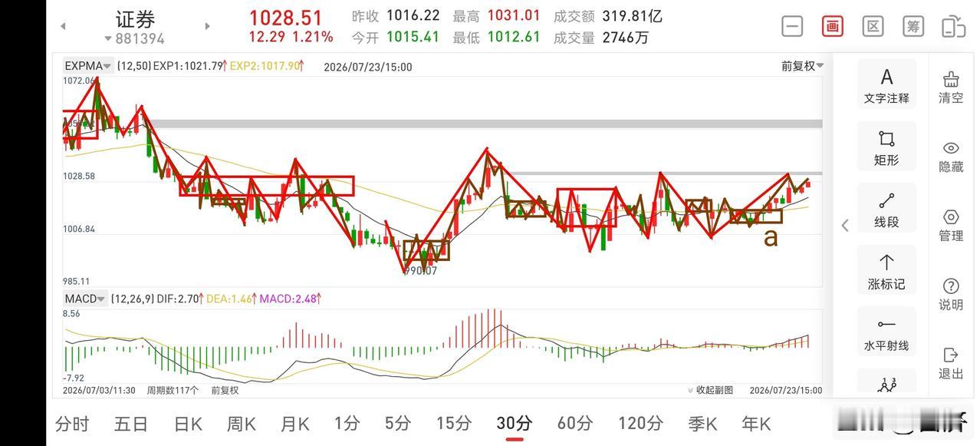
Task: Tap the 周期数117个 label
Action: pos(173,390)
